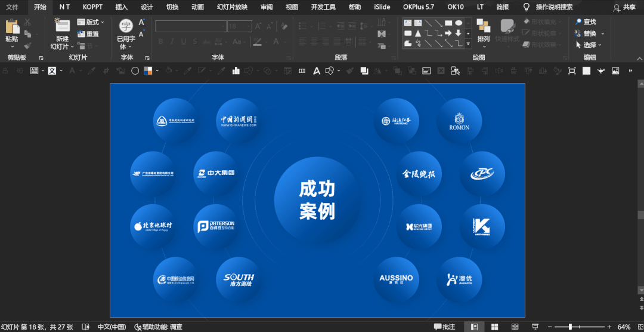Open the Replace (替换) dropdown arrow

(603, 33)
